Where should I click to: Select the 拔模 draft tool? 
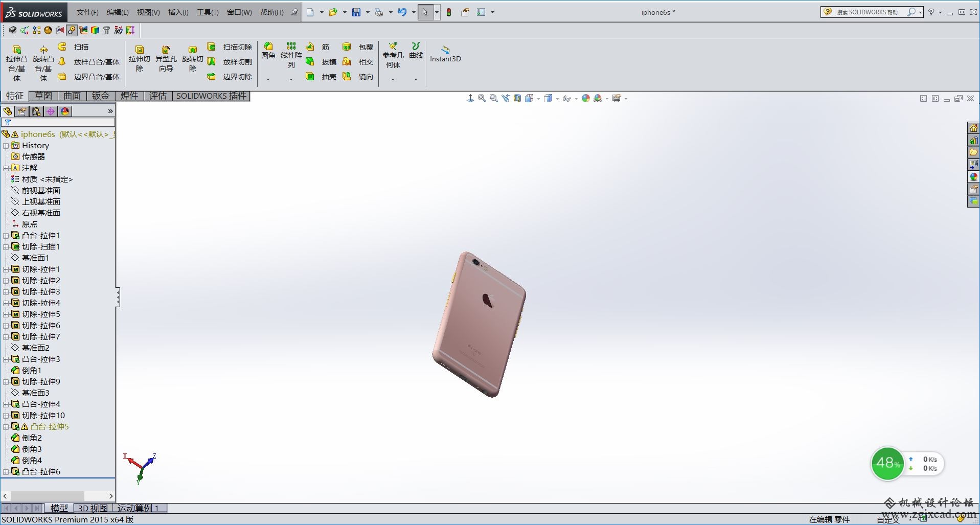click(321, 62)
